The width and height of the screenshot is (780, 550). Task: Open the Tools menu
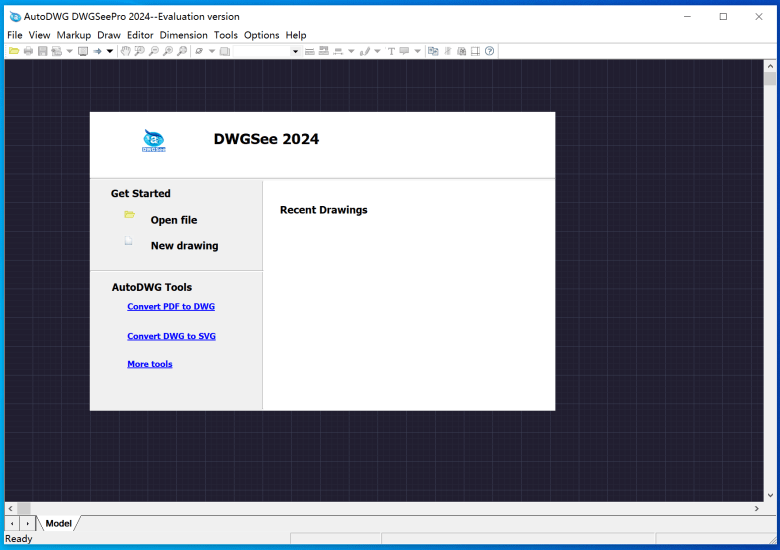point(225,35)
